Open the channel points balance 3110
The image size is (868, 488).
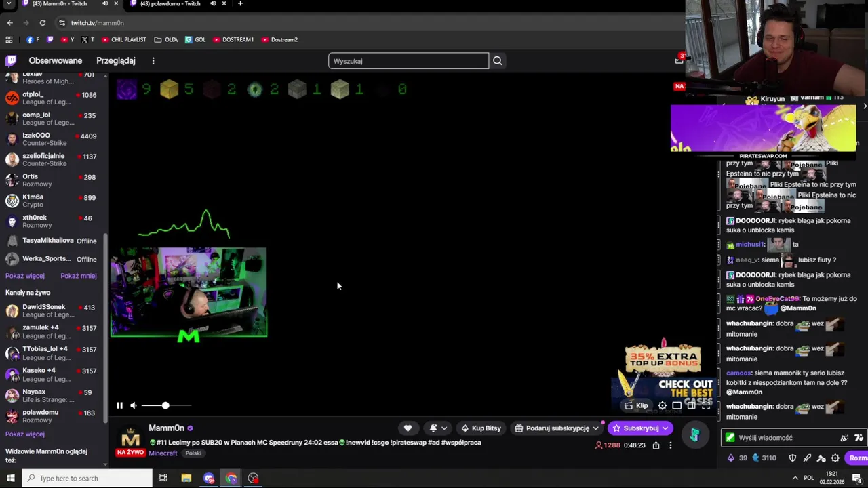pos(764,457)
